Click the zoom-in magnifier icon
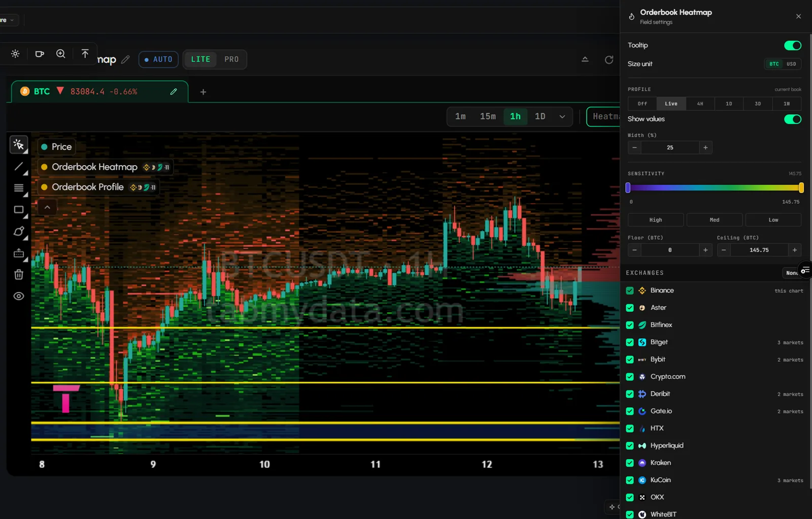812x519 pixels. (61, 54)
